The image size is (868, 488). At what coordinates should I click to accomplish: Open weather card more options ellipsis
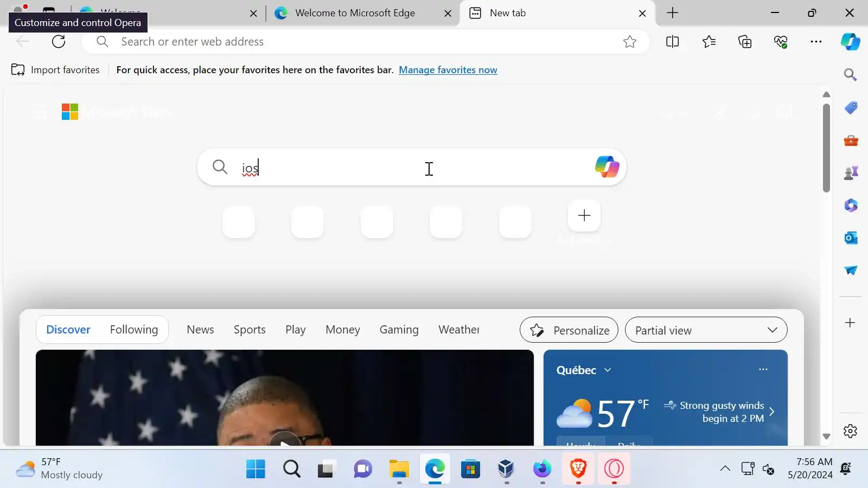763,369
